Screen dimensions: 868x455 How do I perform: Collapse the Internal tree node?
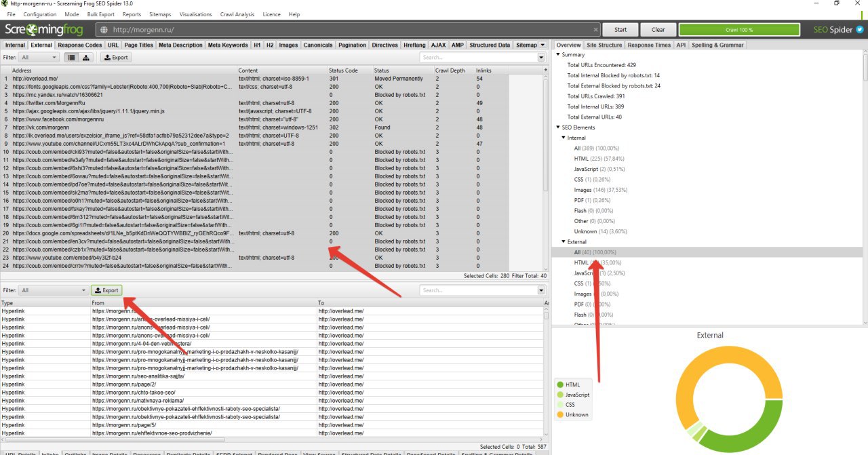[564, 138]
